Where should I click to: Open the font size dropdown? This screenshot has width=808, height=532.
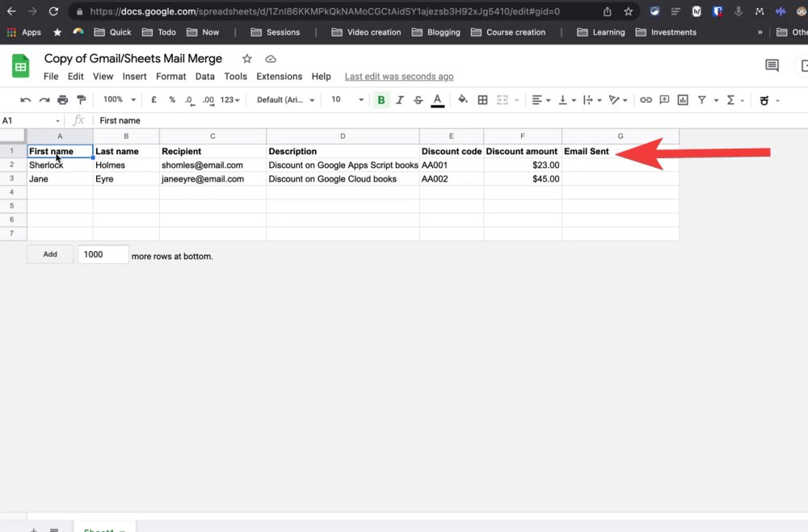click(x=346, y=99)
